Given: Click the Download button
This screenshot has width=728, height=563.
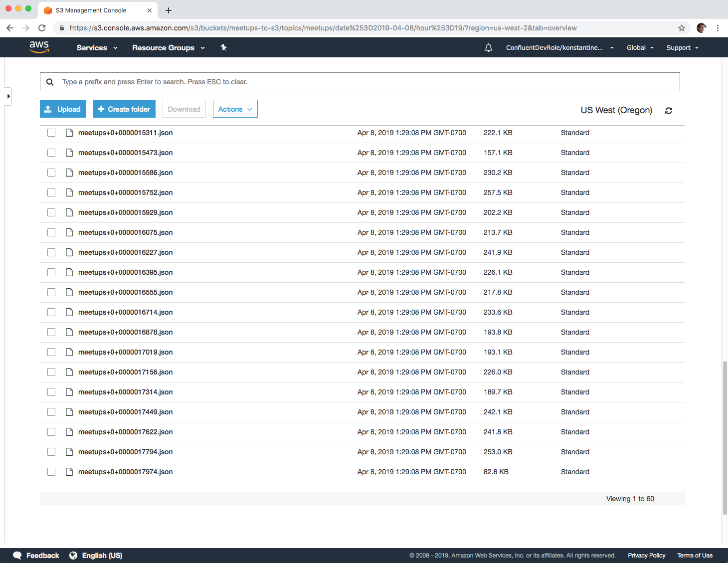Looking at the screenshot, I should [x=184, y=109].
